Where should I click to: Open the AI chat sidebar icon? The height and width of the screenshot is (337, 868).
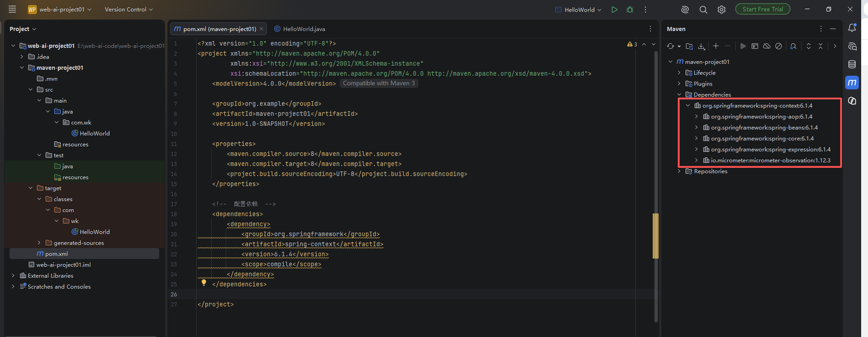[x=852, y=46]
